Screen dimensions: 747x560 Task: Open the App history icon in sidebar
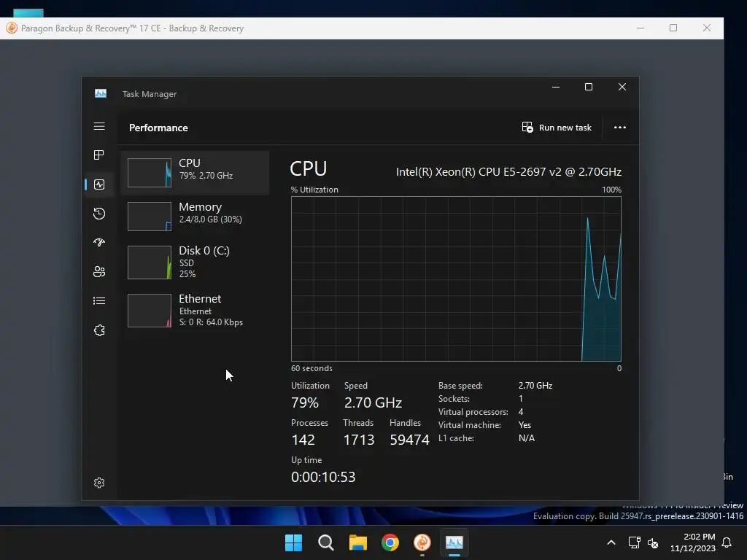point(99,214)
